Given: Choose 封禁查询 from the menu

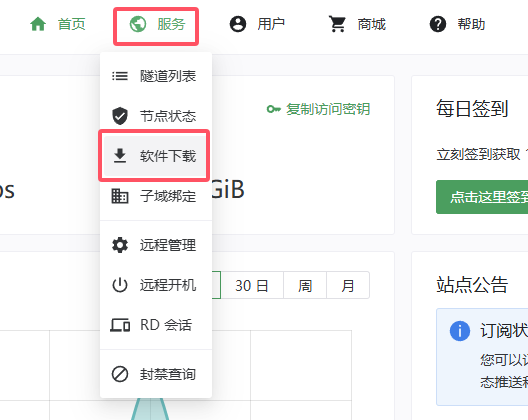Looking at the screenshot, I should [156, 374].
